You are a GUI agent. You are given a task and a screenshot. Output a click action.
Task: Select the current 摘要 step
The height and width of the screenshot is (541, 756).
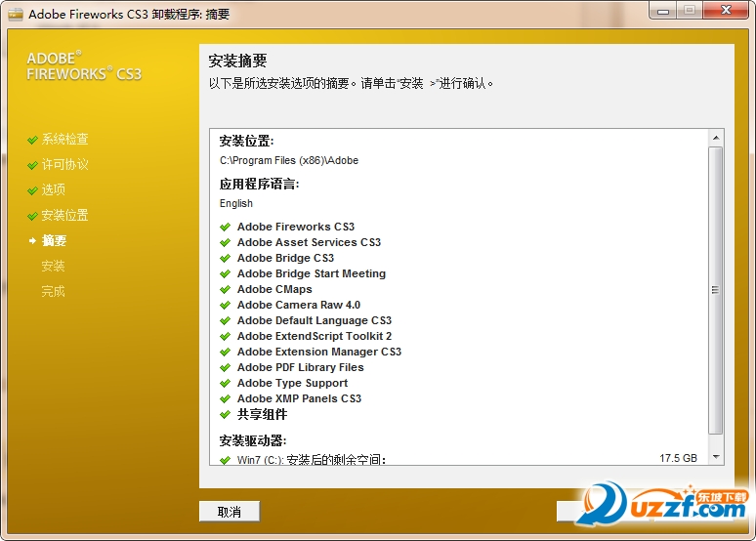tap(54, 240)
